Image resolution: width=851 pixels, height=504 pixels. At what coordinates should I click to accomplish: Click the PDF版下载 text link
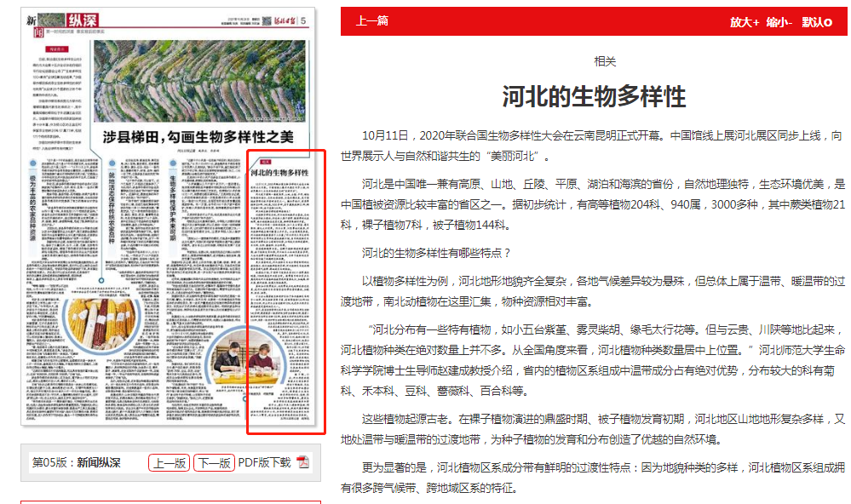tap(264, 463)
